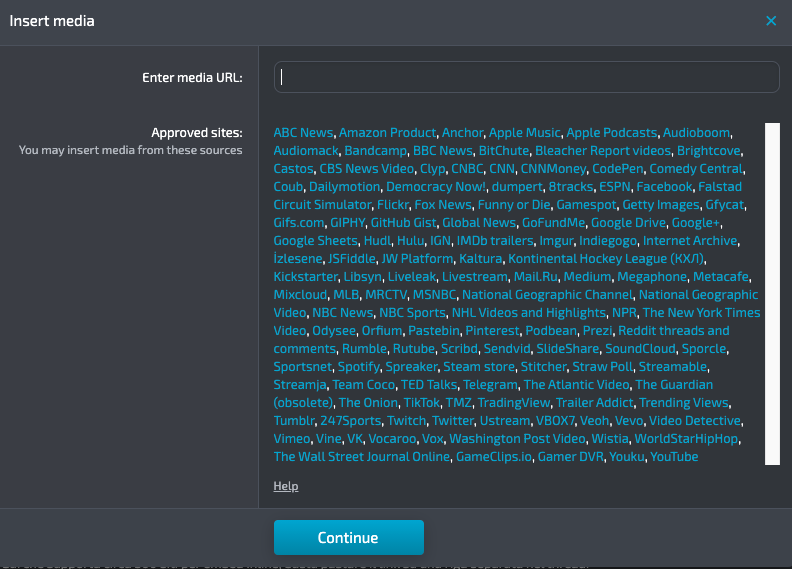Open the JSFiddle link
Image resolution: width=792 pixels, height=569 pixels.
point(352,258)
